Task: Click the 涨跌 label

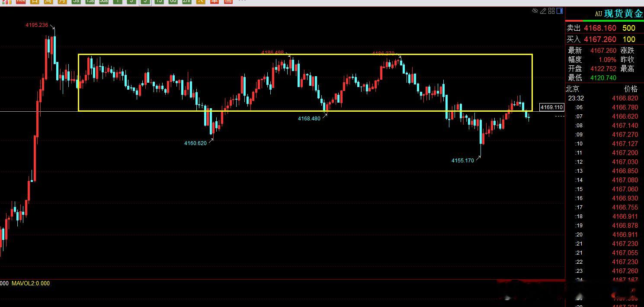Action: click(x=628, y=50)
